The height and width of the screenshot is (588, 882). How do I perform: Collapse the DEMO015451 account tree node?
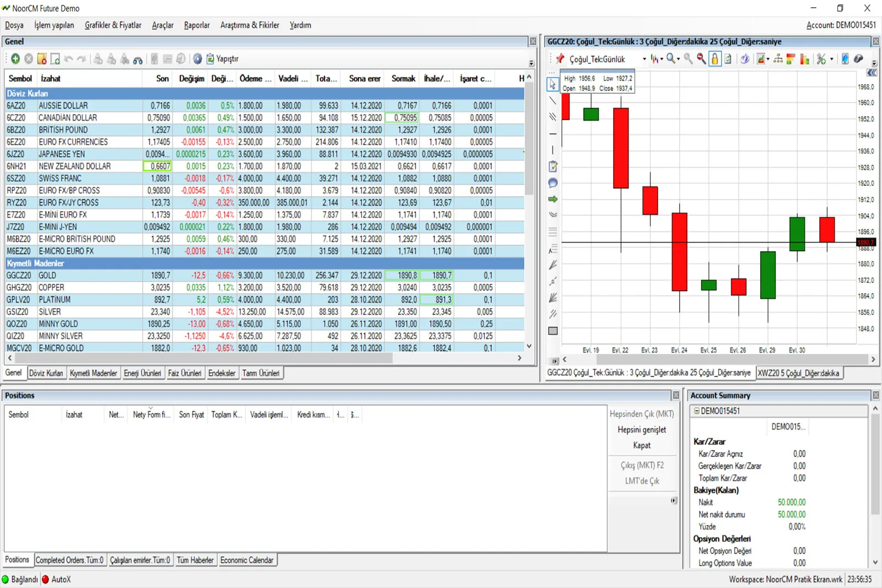697,411
